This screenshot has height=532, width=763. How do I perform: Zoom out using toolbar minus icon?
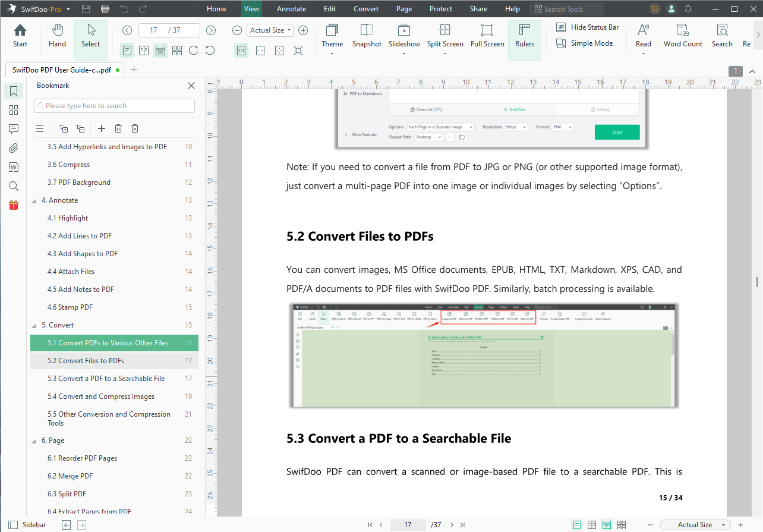[237, 30]
